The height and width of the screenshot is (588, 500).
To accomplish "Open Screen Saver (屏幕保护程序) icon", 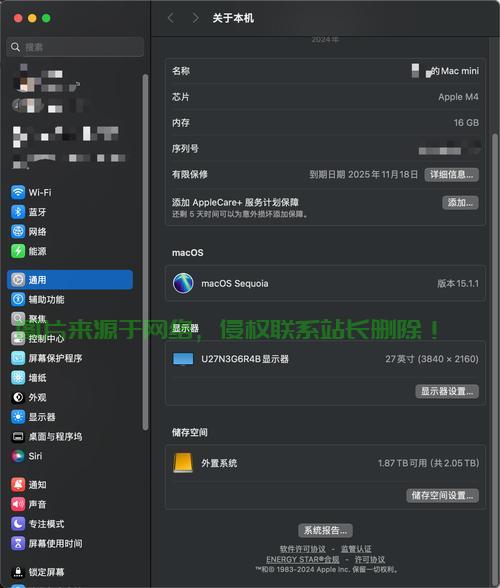I will click(18, 358).
